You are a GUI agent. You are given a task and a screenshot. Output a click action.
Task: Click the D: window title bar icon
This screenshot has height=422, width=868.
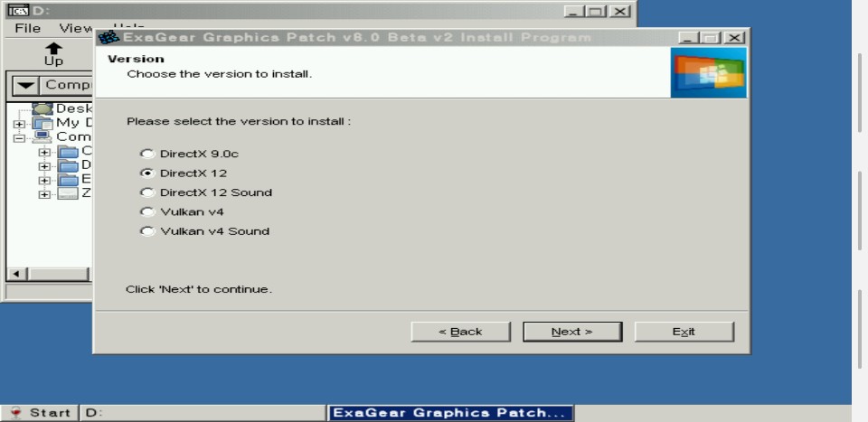point(18,11)
